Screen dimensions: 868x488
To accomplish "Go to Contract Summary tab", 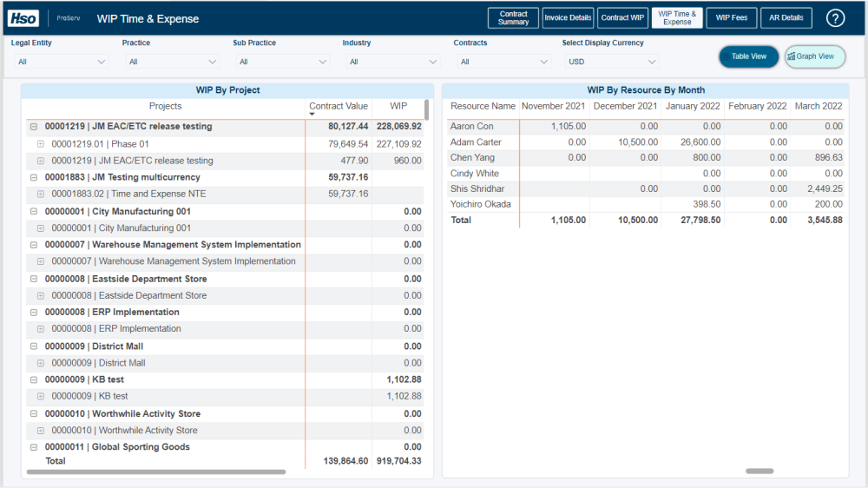I will 513,18.
